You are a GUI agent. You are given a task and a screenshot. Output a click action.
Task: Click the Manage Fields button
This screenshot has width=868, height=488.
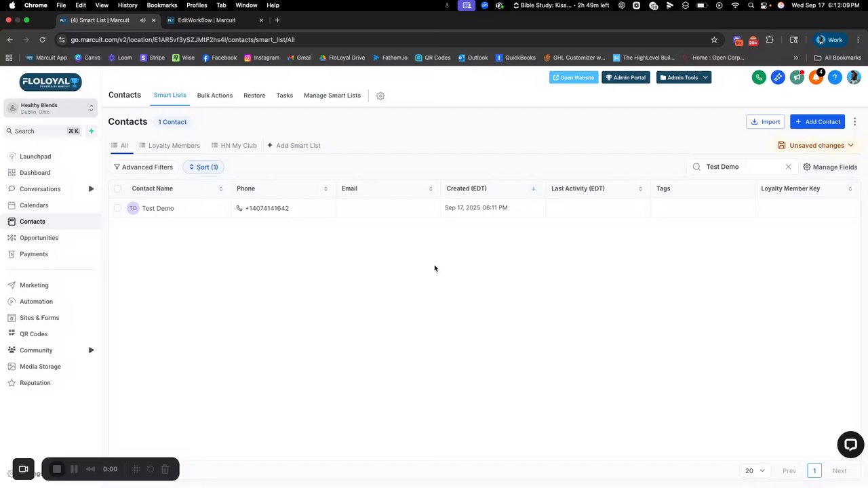[830, 167]
